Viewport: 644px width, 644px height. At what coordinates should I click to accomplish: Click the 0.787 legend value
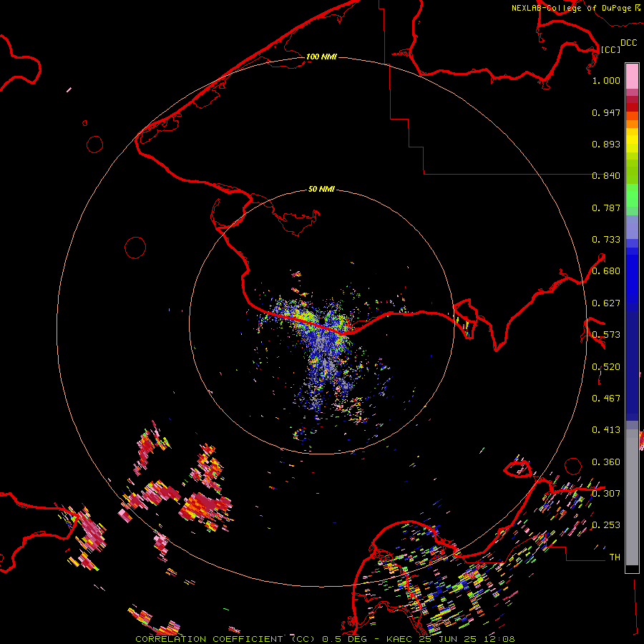point(606,208)
